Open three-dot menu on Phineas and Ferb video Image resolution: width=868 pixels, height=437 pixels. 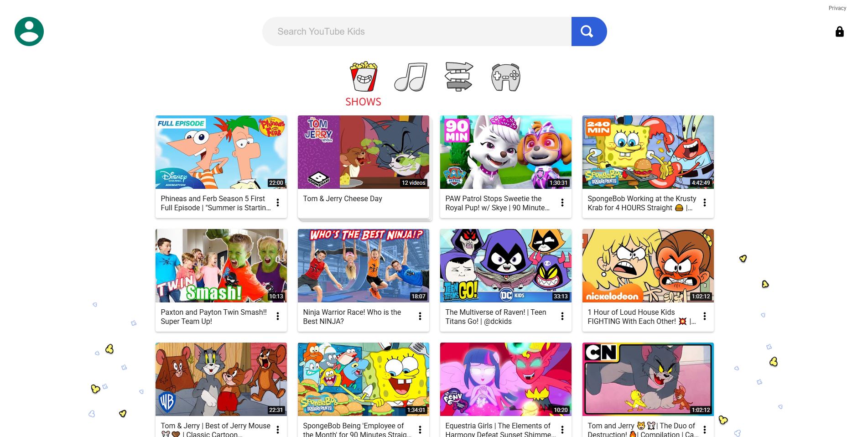pyautogui.click(x=278, y=202)
